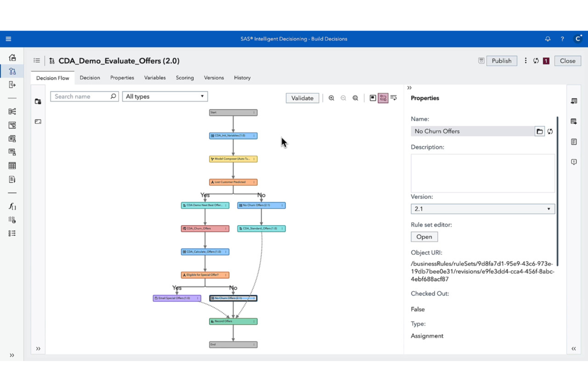Screen dimensions: 588x392
Task: Select the Lost Customer Predicted node
Action: click(233, 182)
